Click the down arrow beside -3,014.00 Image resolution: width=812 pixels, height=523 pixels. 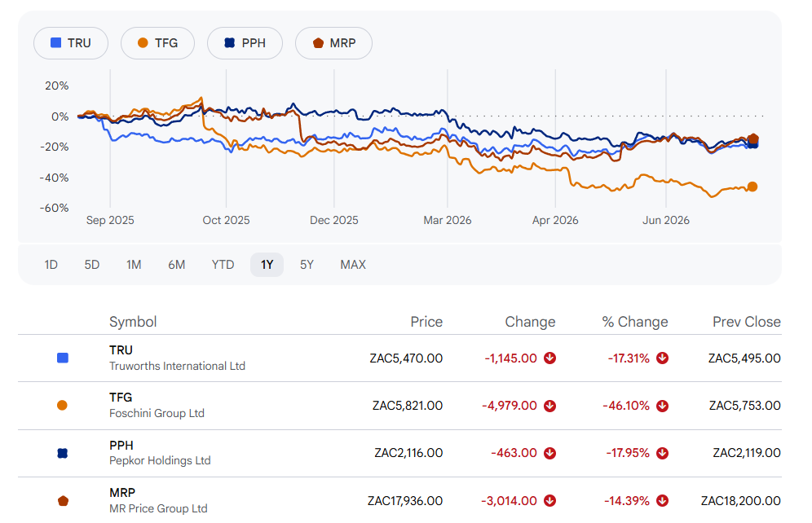[x=550, y=501]
